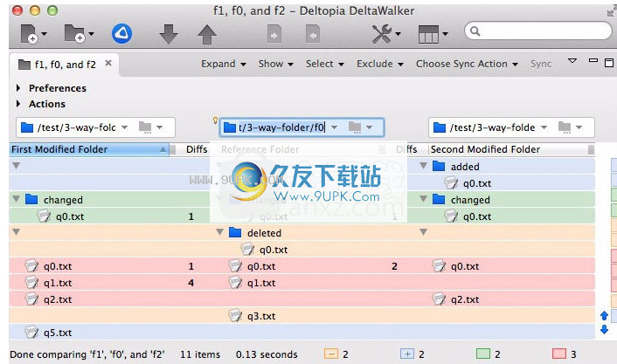Close the 'f1, f0, and f2' tab

click(x=108, y=63)
